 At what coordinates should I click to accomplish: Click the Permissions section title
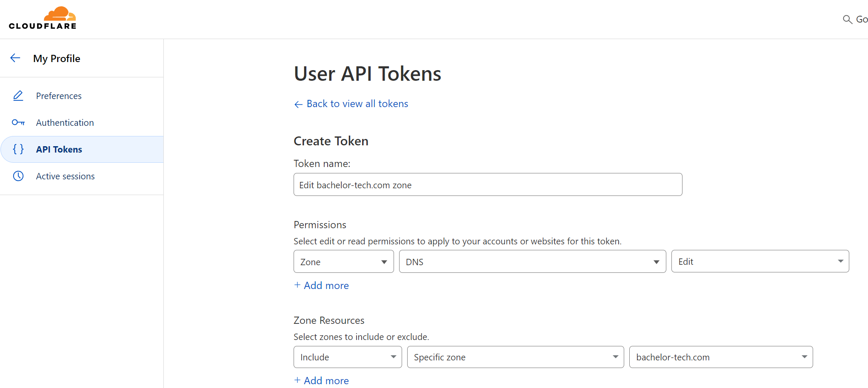pos(320,225)
